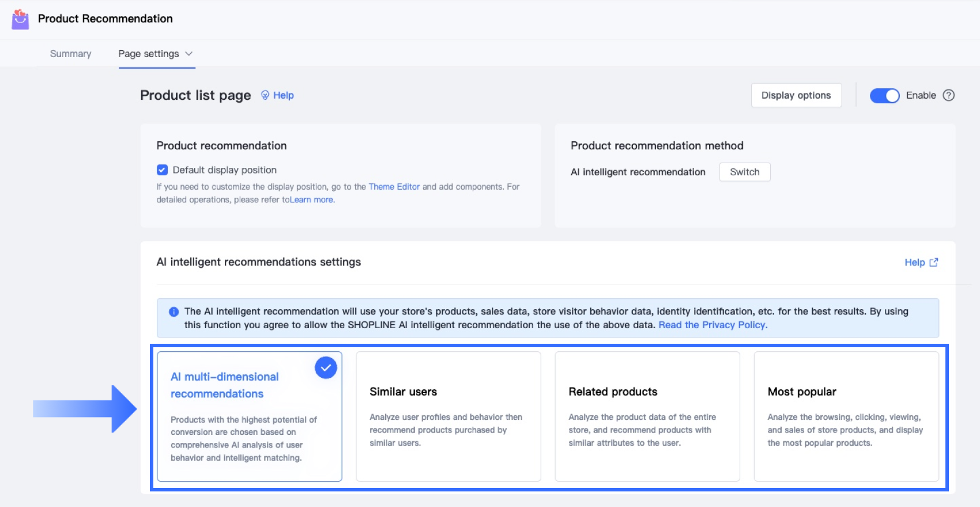Click the Switch button for recommendation method
The image size is (980, 507).
click(744, 172)
